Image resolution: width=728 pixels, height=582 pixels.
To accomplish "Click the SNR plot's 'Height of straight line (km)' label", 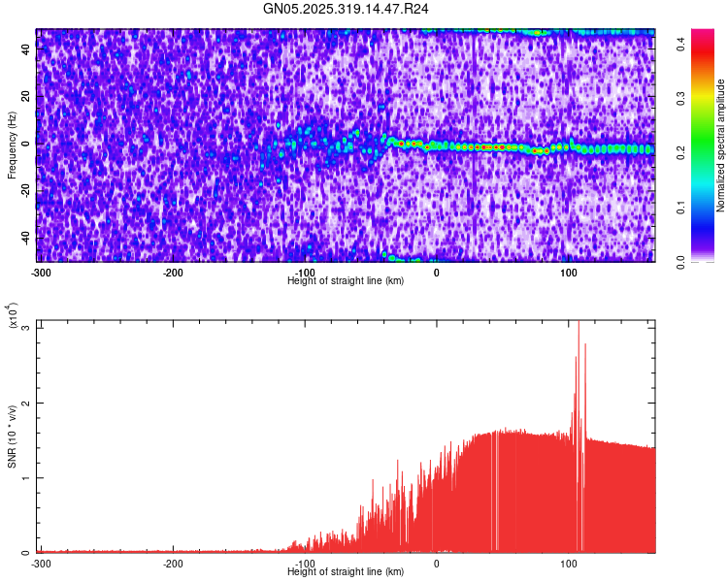I will click(346, 572).
